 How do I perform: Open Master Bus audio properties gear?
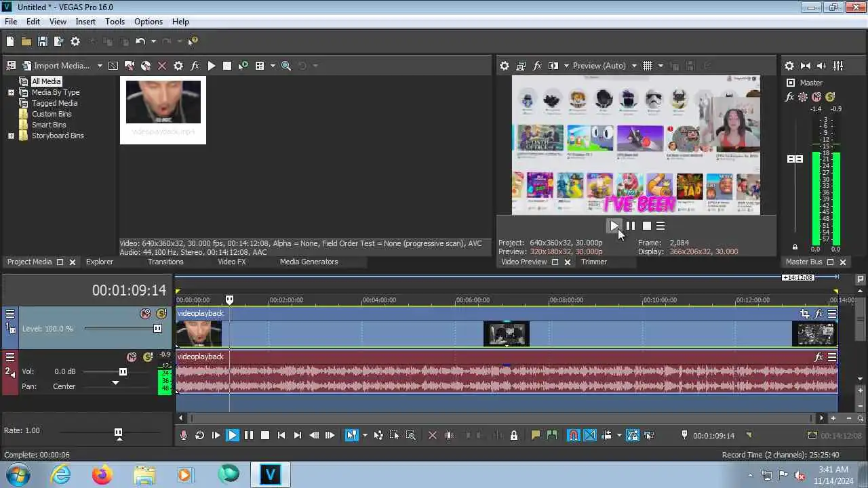click(x=789, y=66)
